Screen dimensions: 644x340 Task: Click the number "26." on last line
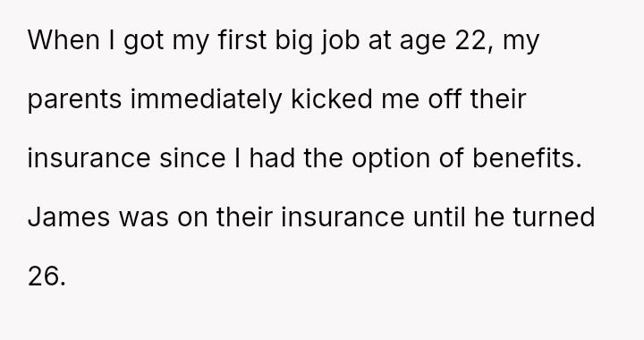(47, 276)
